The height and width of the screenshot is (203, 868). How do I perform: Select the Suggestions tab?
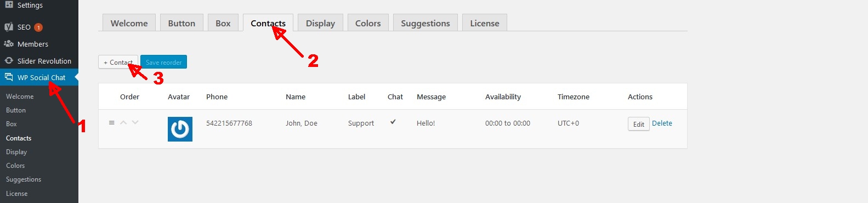click(x=426, y=23)
